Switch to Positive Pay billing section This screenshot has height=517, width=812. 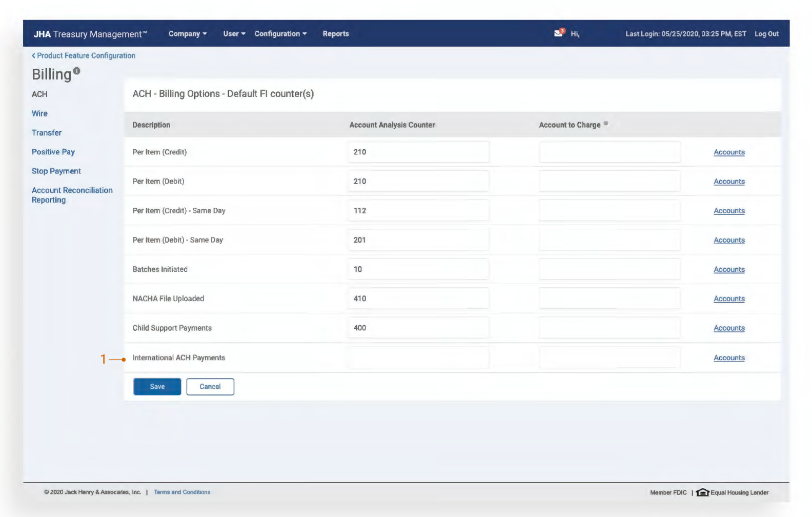tap(53, 152)
